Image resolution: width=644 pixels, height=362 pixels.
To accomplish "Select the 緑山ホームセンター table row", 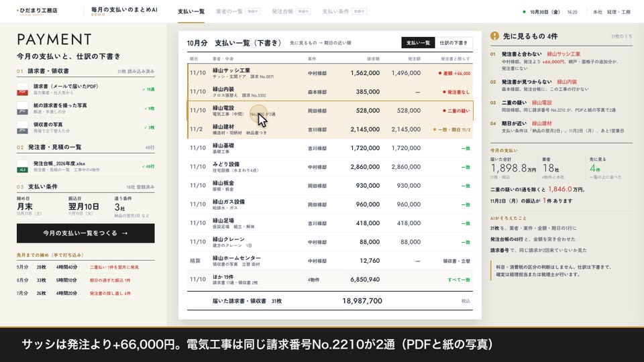I will tap(330, 261).
